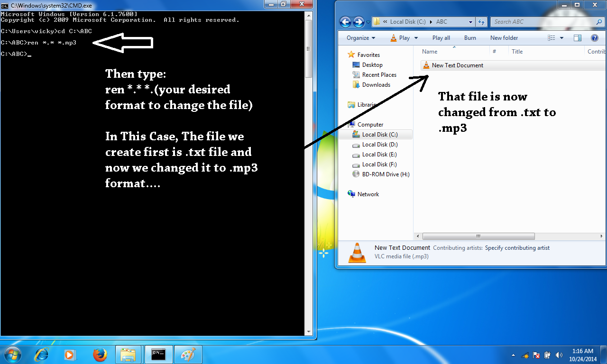The width and height of the screenshot is (607, 364).
Task: Open Desktop in the navigation pane
Action: click(372, 65)
